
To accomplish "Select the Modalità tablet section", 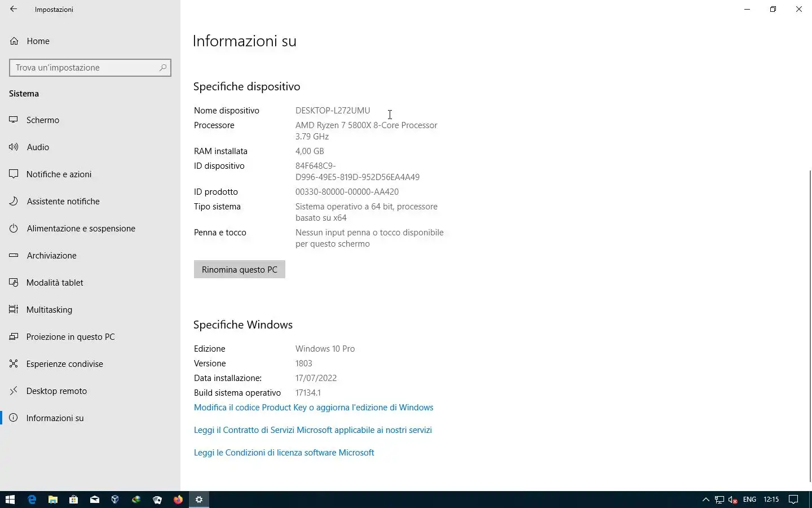I will (x=90, y=283).
